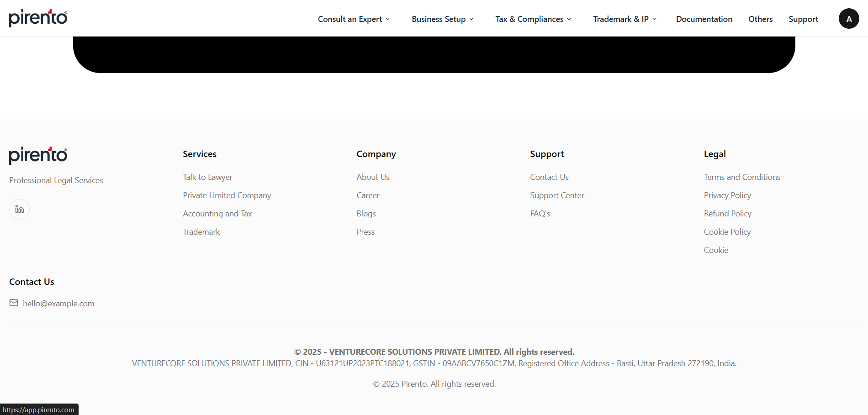The height and width of the screenshot is (415, 868).
Task: Open the user avatar 'A' menu
Action: 848,19
